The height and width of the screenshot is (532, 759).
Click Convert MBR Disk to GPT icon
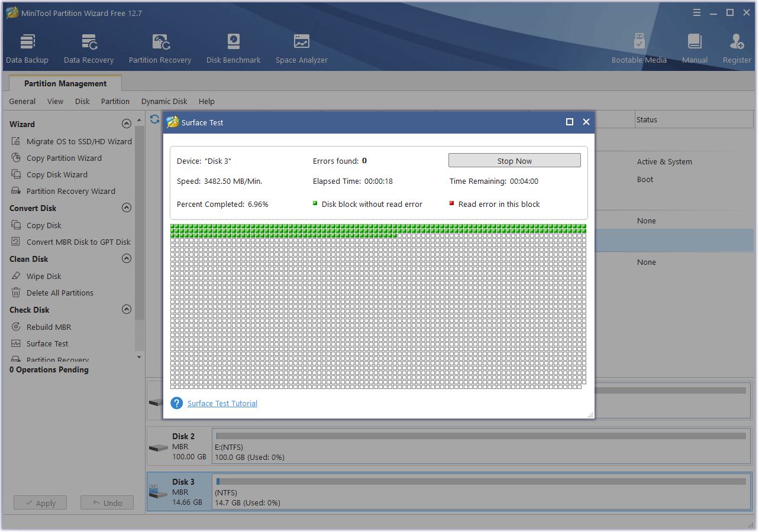point(16,242)
